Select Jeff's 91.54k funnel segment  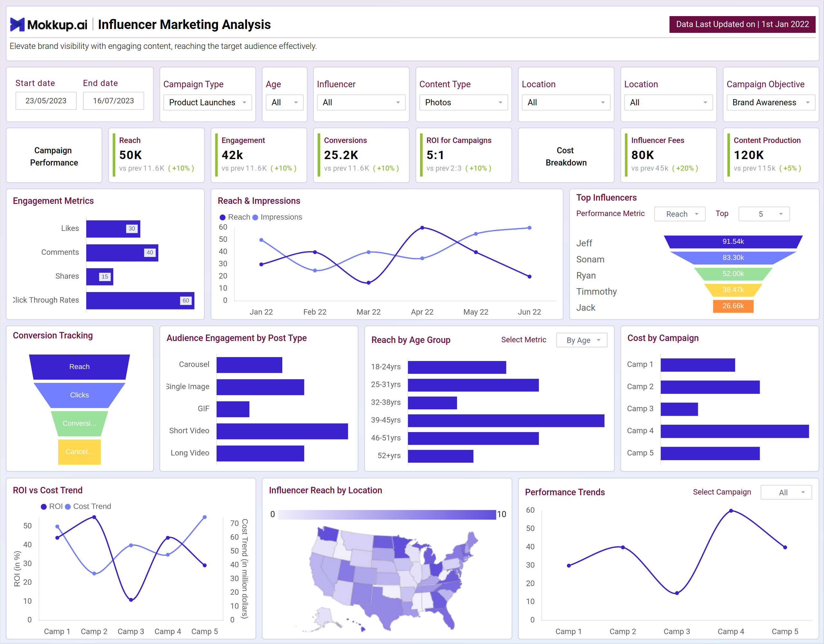(x=733, y=241)
